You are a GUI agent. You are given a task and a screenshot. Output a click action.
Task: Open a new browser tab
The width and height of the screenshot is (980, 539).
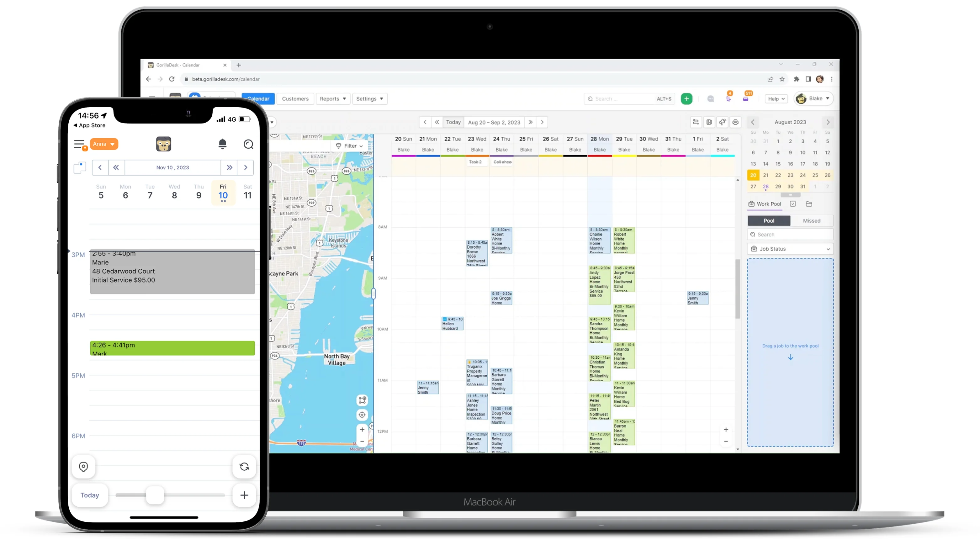tap(239, 66)
